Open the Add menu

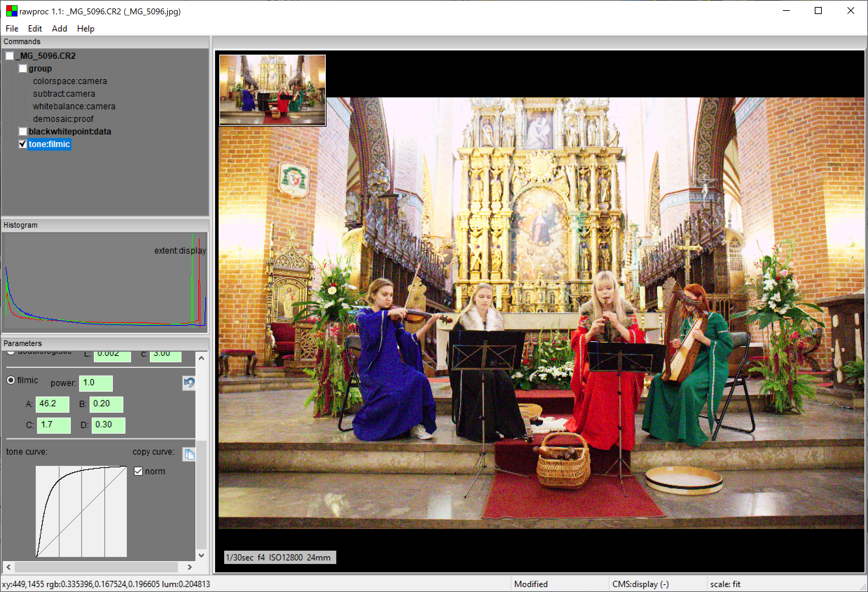click(x=59, y=28)
